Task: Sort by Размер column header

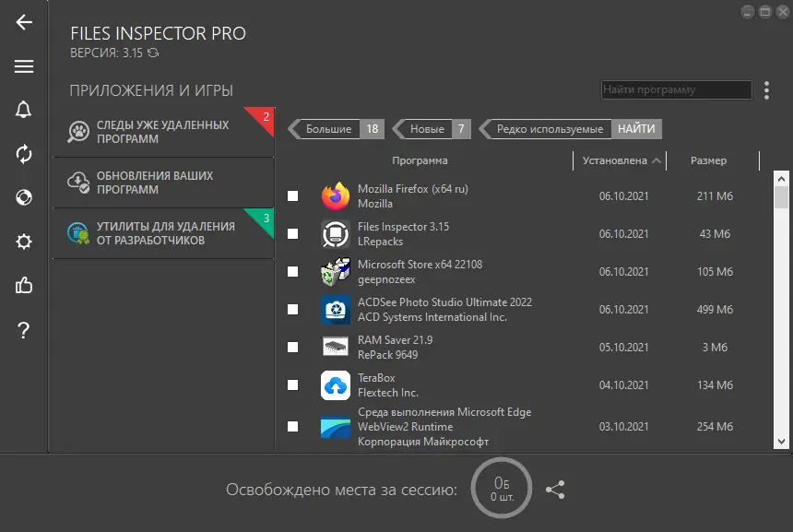Action: [x=708, y=160]
